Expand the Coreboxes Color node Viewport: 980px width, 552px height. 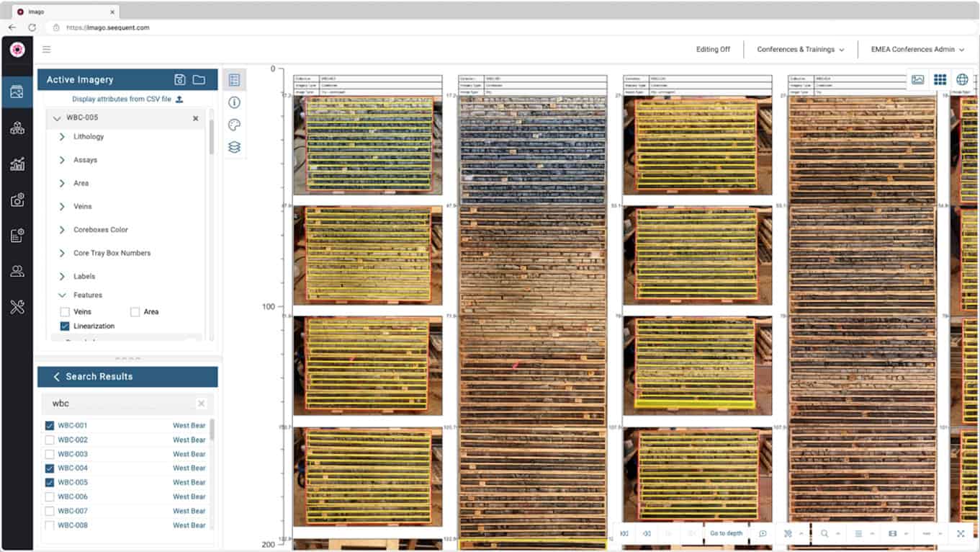[62, 230]
